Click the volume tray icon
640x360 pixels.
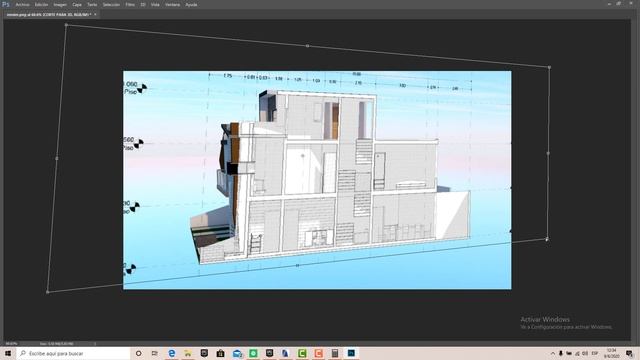point(585,353)
